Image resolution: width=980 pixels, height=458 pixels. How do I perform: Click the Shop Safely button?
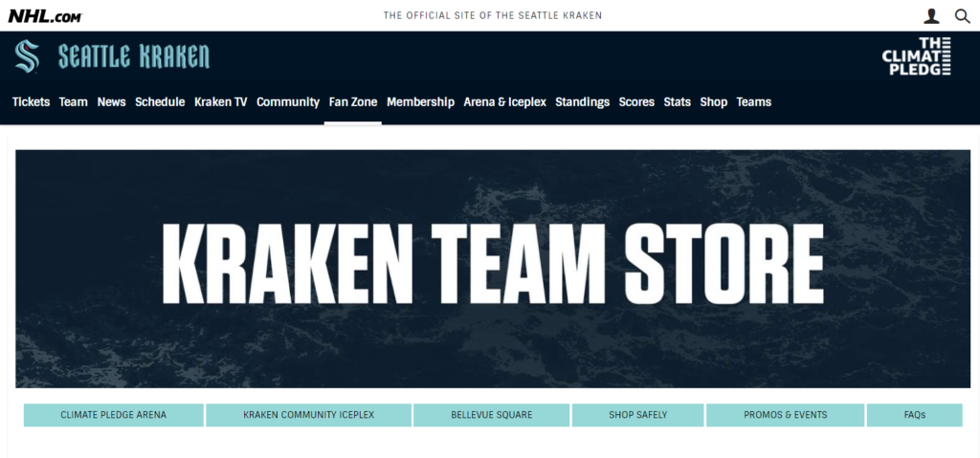(x=637, y=415)
